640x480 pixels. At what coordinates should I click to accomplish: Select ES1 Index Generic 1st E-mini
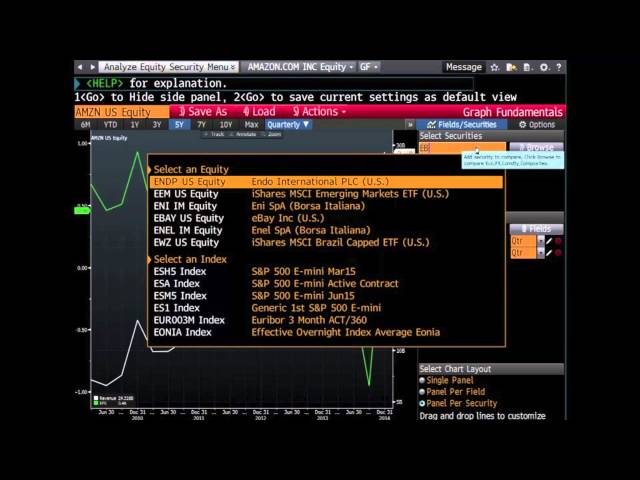coord(326,308)
